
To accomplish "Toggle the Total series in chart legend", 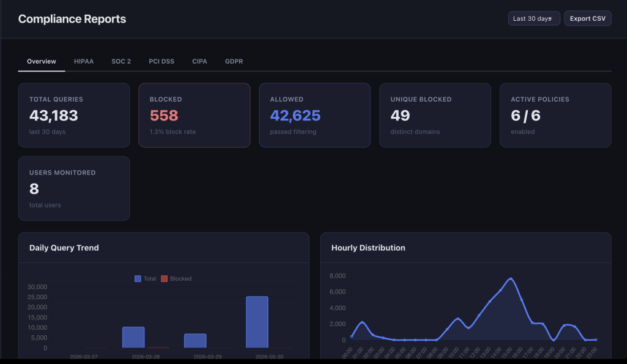I will pyautogui.click(x=149, y=278).
